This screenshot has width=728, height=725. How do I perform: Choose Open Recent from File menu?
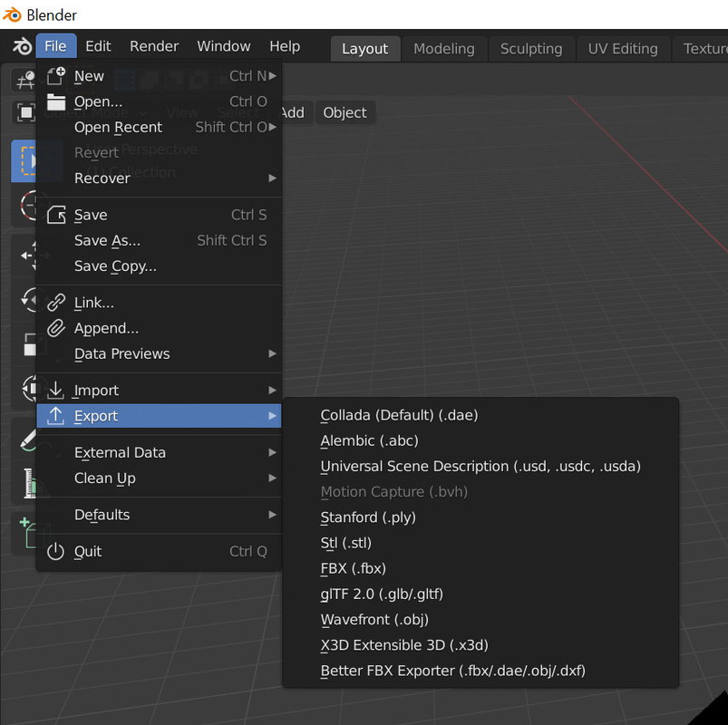(159, 127)
